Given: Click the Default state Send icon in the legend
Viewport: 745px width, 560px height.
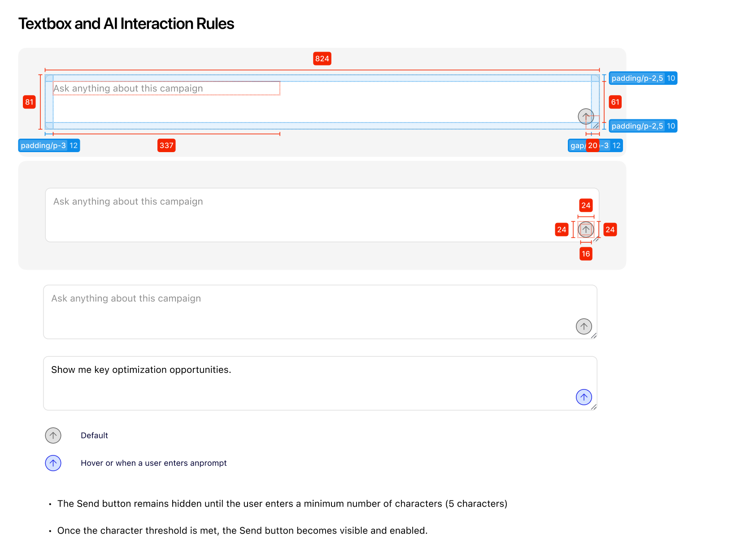Looking at the screenshot, I should pos(53,435).
